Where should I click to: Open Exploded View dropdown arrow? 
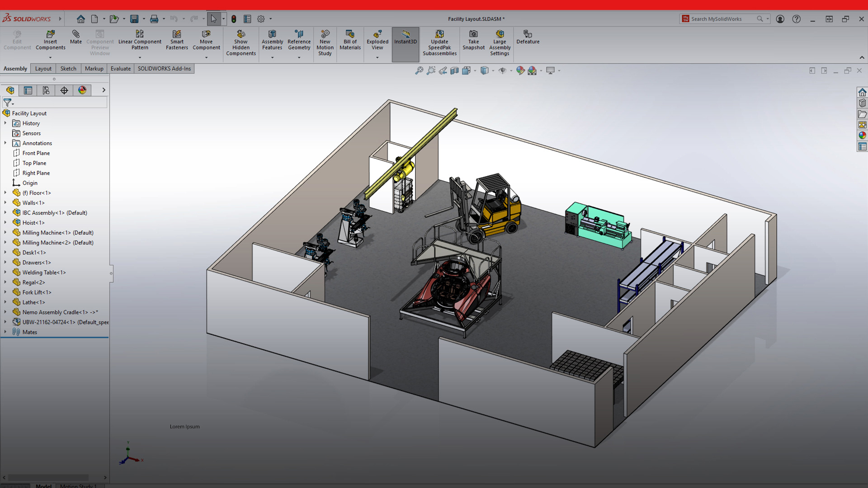377,57
